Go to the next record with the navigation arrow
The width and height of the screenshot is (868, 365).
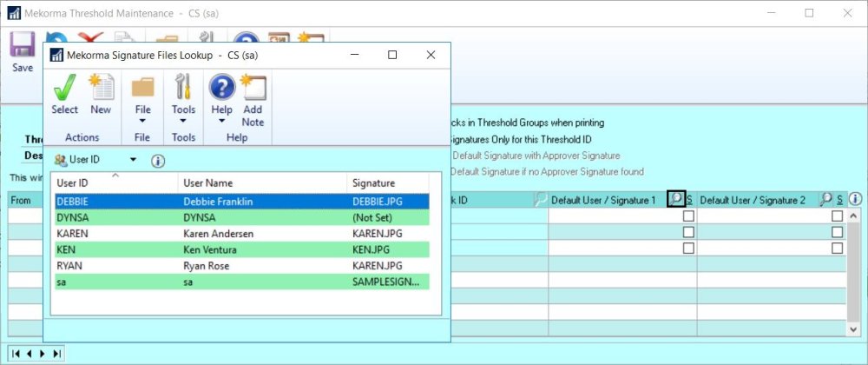[43, 354]
